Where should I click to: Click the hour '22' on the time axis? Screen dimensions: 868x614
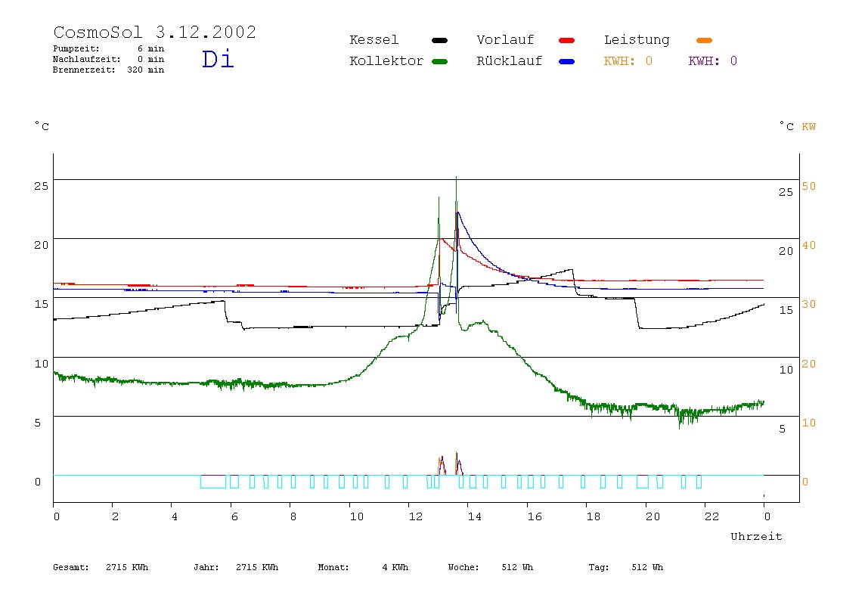click(x=712, y=516)
